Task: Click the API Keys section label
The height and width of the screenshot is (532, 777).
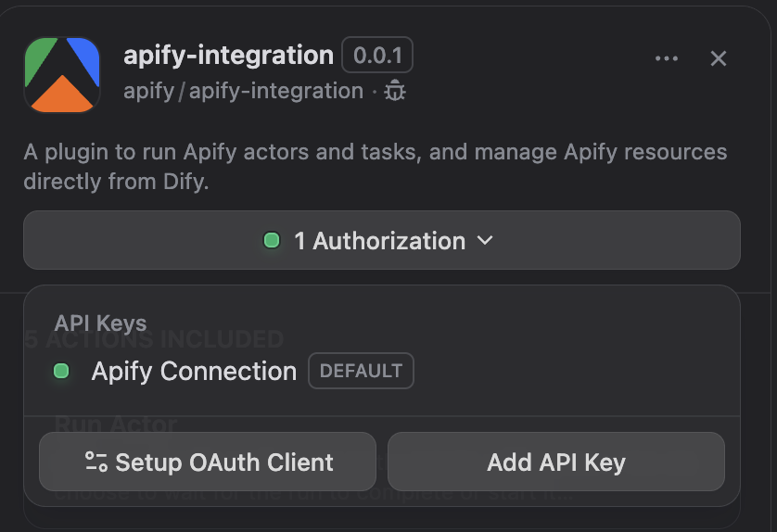Action: (100, 323)
